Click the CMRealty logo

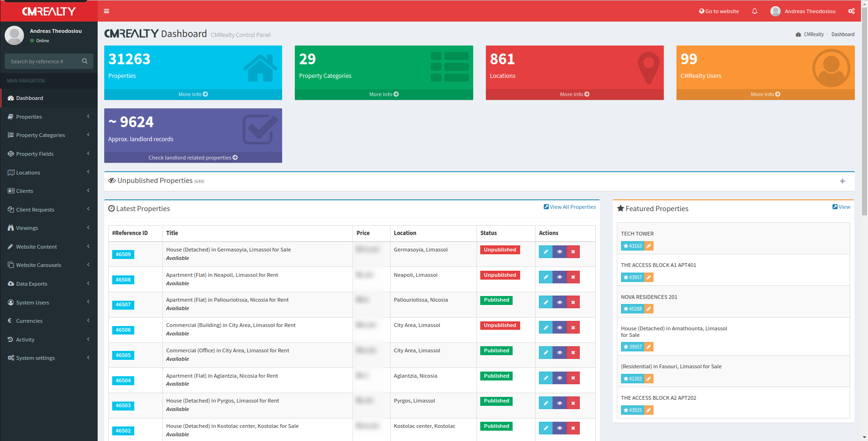49,11
